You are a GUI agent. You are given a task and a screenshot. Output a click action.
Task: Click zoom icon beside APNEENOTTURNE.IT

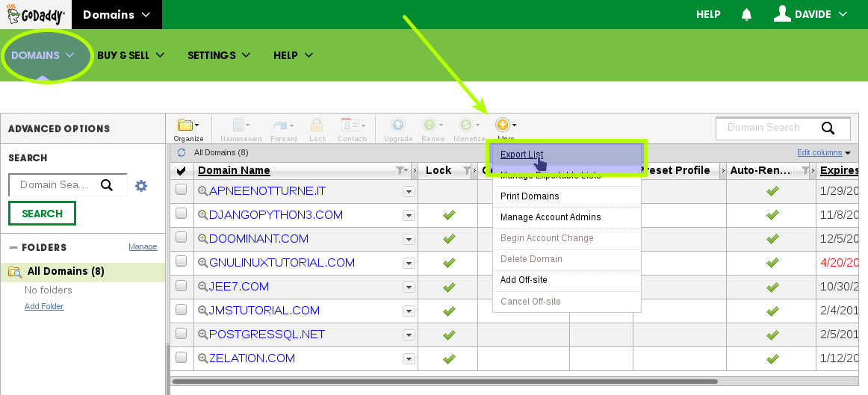[203, 191]
